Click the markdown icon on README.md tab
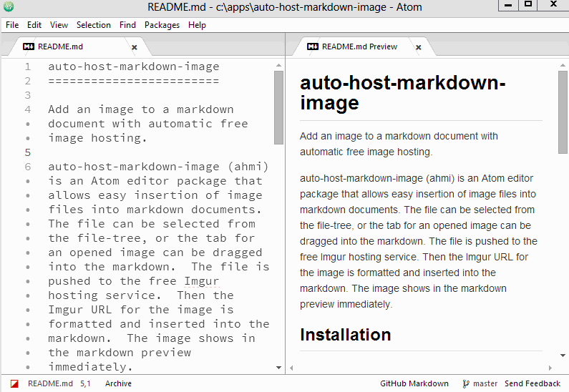Viewport: 569px width, 392px height. [29, 46]
